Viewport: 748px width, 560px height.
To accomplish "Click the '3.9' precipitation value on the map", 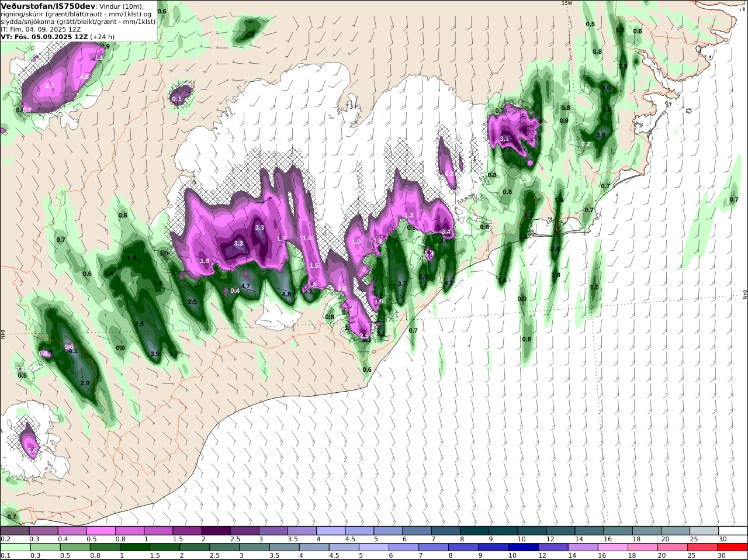I will (155, 354).
